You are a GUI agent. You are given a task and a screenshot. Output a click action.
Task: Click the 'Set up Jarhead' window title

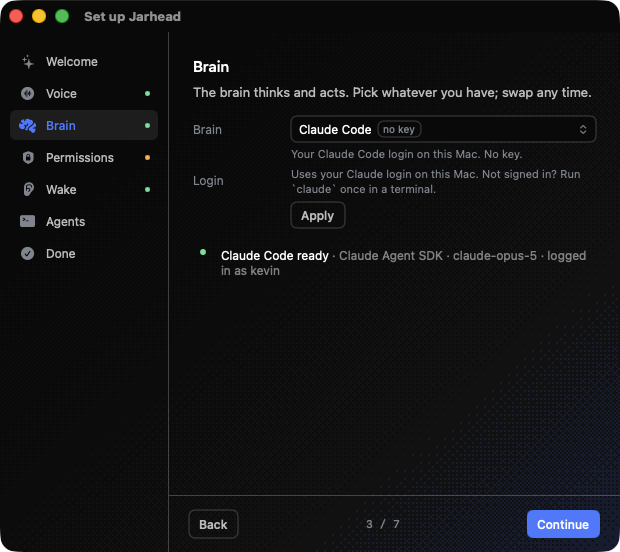(x=132, y=17)
